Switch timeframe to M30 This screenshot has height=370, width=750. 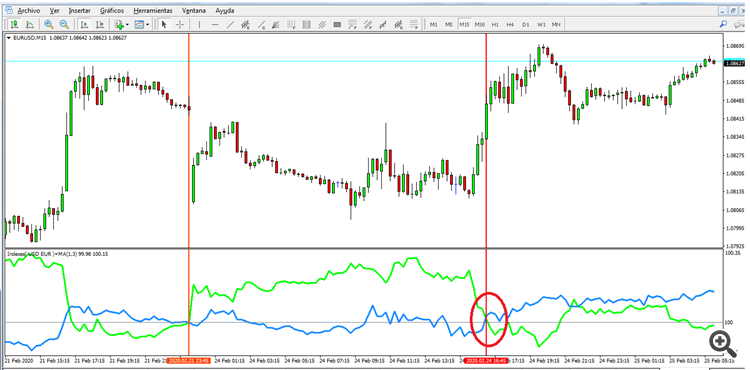click(x=480, y=24)
